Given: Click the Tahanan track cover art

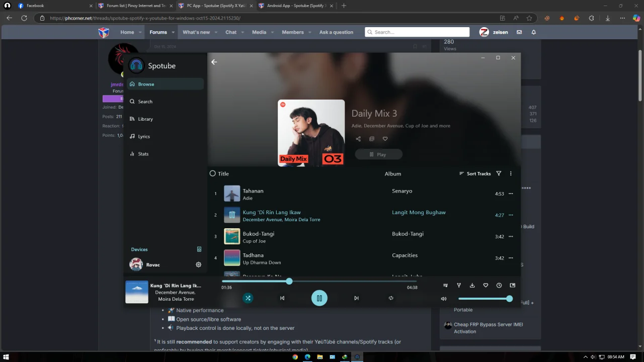Looking at the screenshot, I should pos(232,194).
